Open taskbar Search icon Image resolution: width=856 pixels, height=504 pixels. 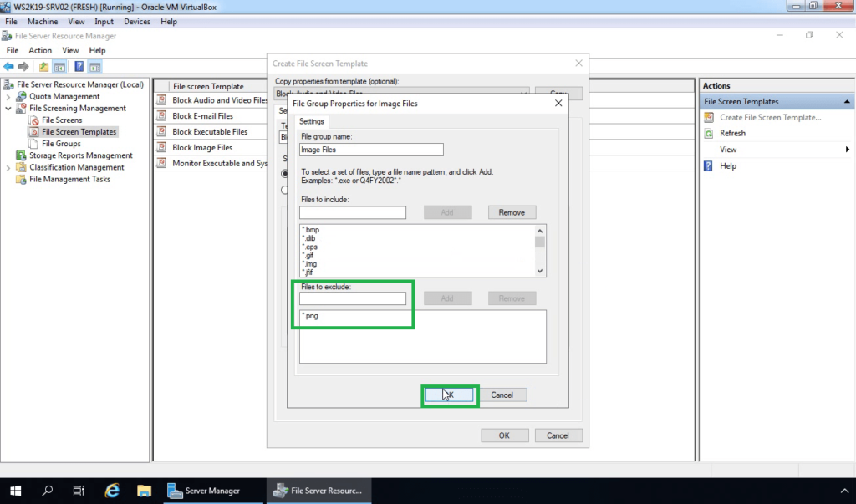click(x=48, y=491)
